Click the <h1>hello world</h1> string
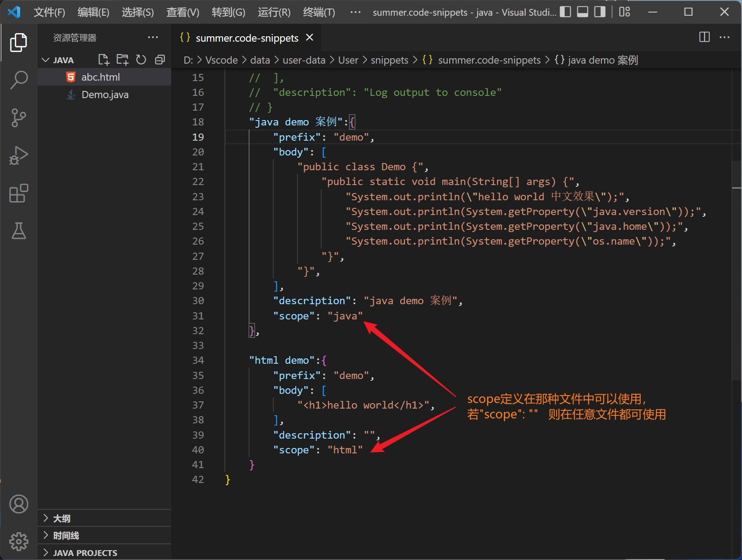This screenshot has height=560, width=742. (x=363, y=405)
